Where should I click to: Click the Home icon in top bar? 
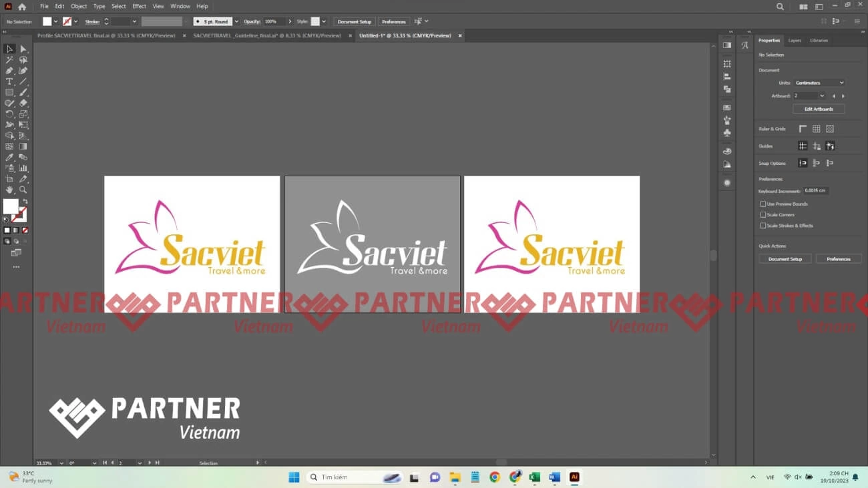click(22, 7)
